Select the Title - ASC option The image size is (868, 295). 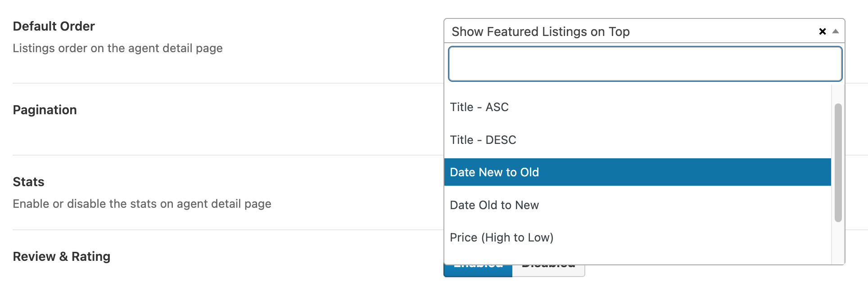(637, 107)
